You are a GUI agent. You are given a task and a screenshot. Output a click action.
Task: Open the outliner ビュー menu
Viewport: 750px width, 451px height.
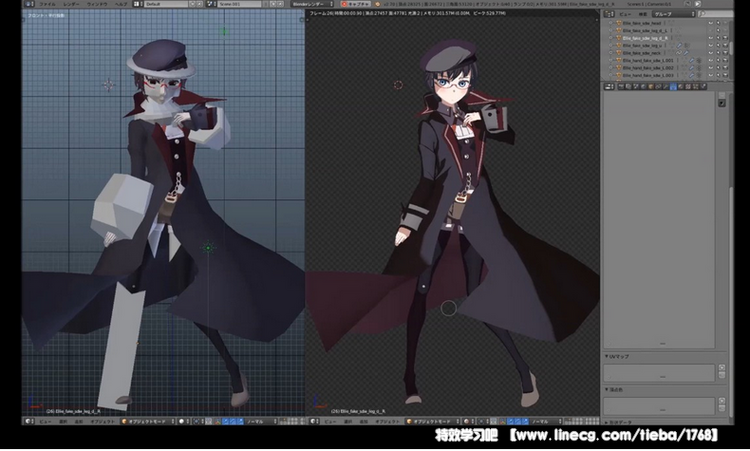(x=625, y=14)
